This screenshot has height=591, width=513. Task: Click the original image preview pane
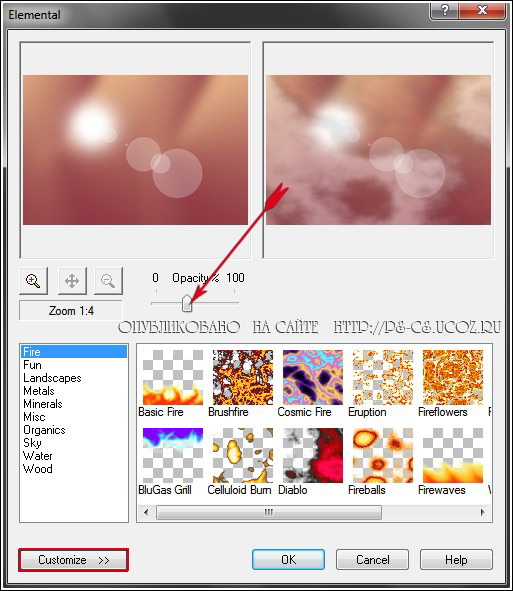(x=135, y=150)
